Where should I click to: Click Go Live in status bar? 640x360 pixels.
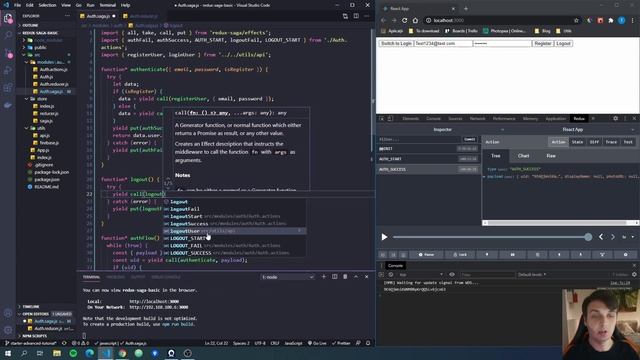pos(317,343)
